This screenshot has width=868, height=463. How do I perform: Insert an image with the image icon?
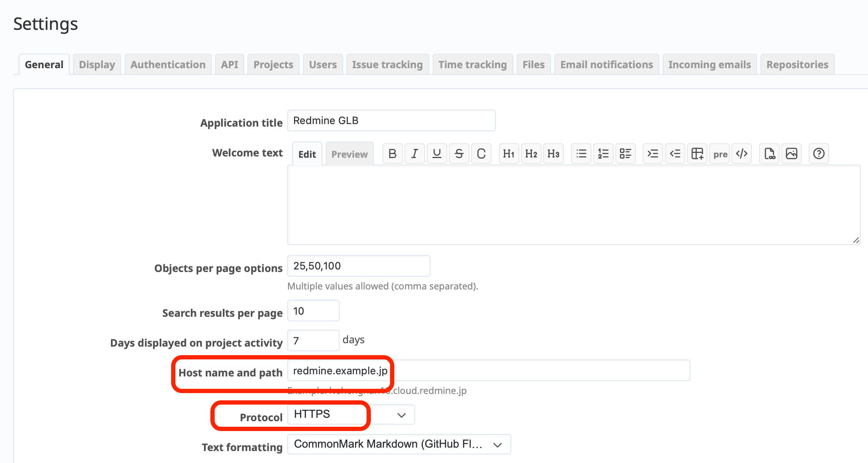pyautogui.click(x=792, y=153)
